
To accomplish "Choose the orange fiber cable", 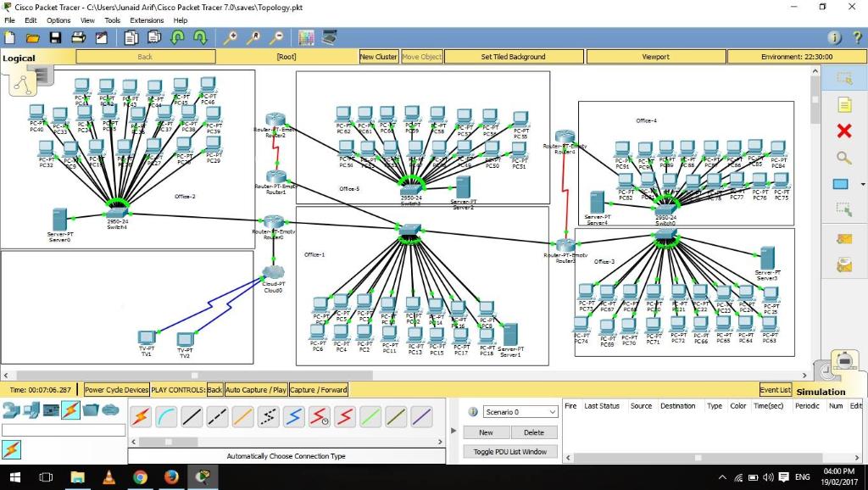I will pos(242,416).
